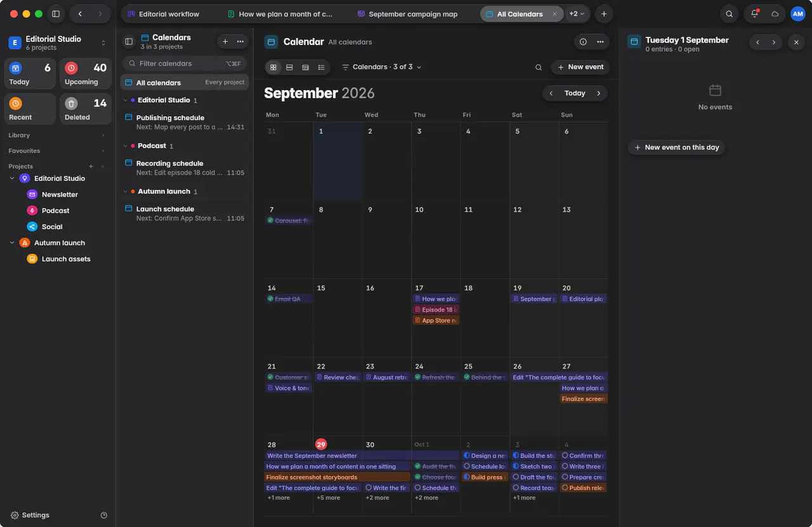The image size is (812, 527).
Task: Switch to How we plan a month tab
Action: [279, 14]
